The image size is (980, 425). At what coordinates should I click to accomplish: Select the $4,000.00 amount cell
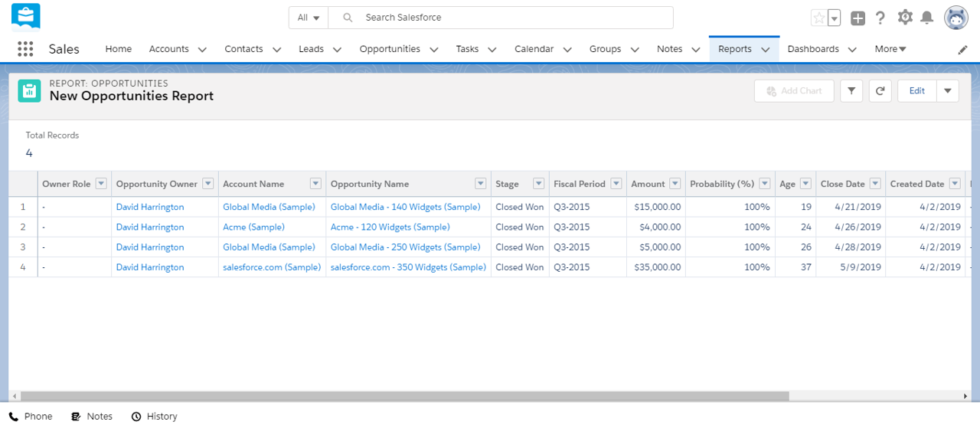coord(655,227)
